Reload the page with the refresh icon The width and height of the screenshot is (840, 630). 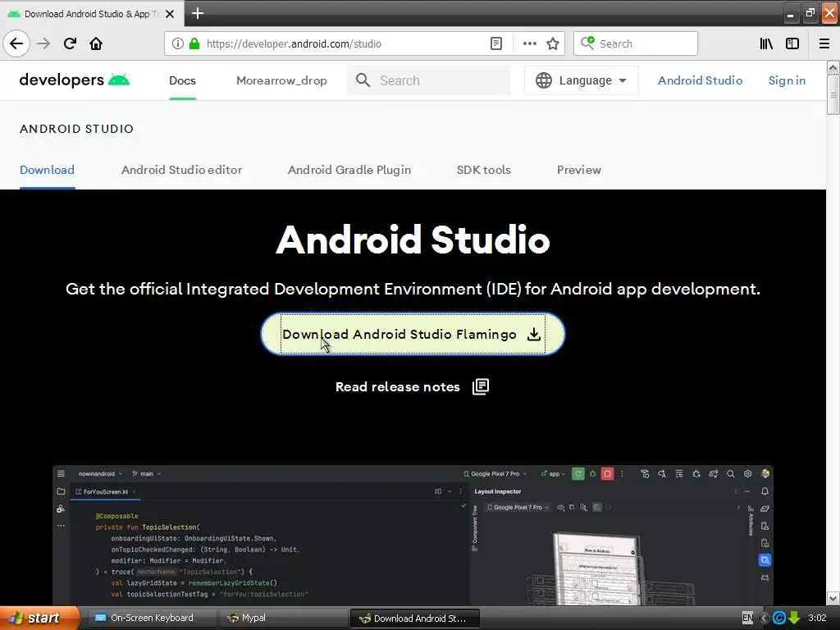tap(70, 43)
